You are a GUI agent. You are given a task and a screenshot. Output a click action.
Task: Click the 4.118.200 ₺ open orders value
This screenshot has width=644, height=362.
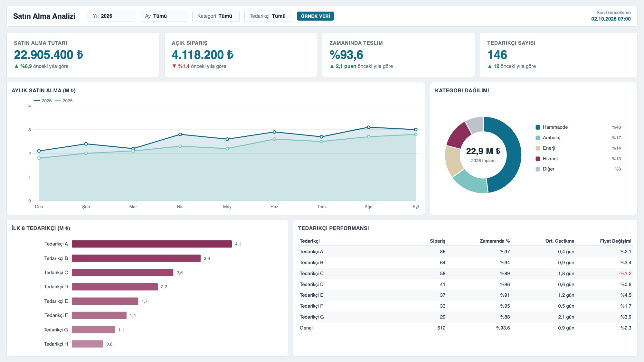click(x=203, y=55)
